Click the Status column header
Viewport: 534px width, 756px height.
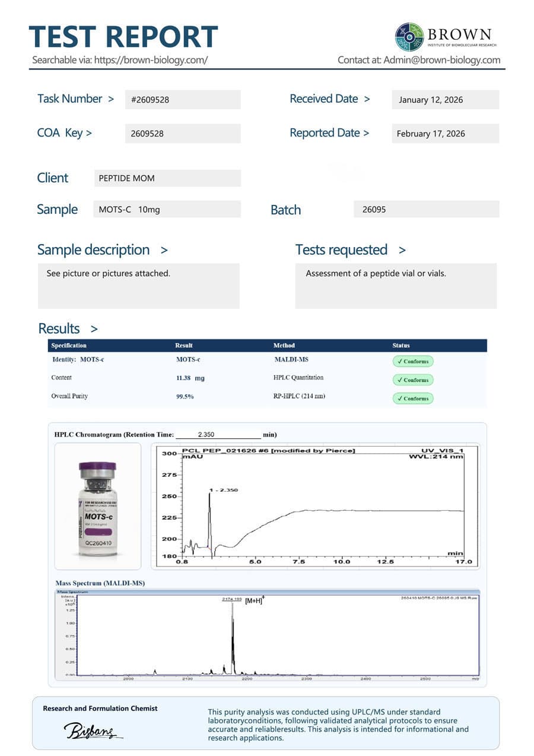(401, 345)
